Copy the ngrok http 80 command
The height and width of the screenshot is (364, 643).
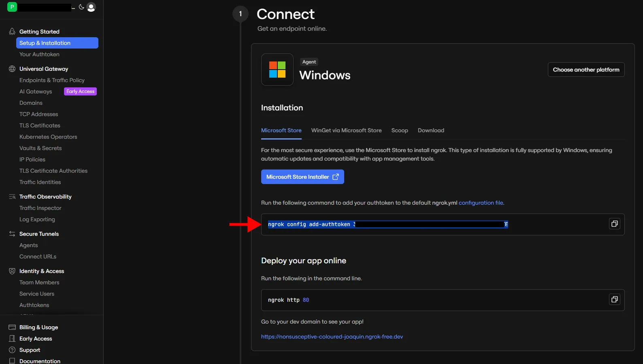pos(614,300)
